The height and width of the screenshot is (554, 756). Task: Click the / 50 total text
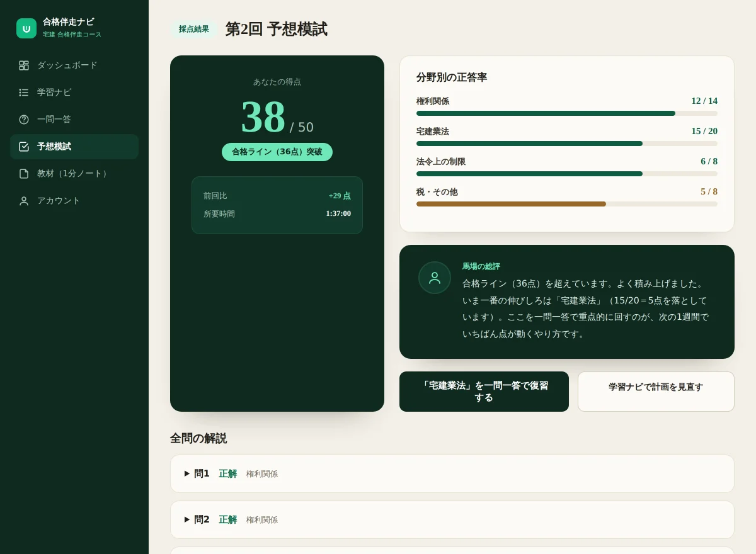tap(302, 127)
